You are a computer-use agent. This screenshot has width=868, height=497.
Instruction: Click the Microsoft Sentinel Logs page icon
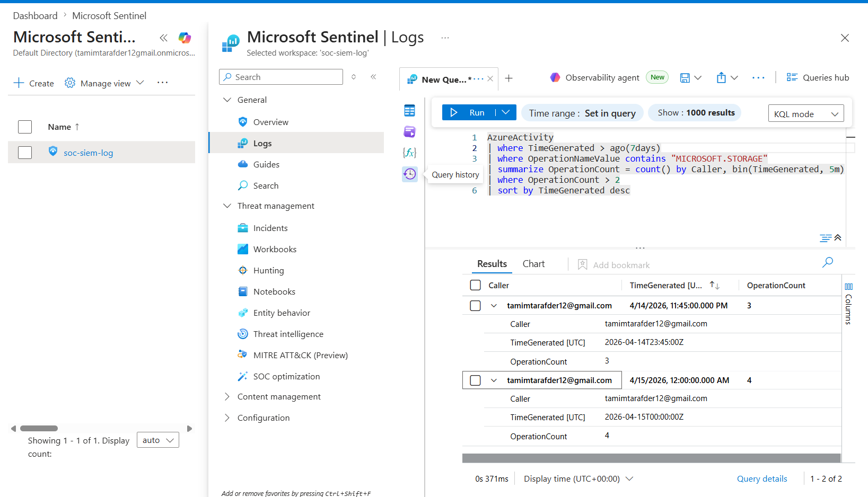[x=231, y=43]
